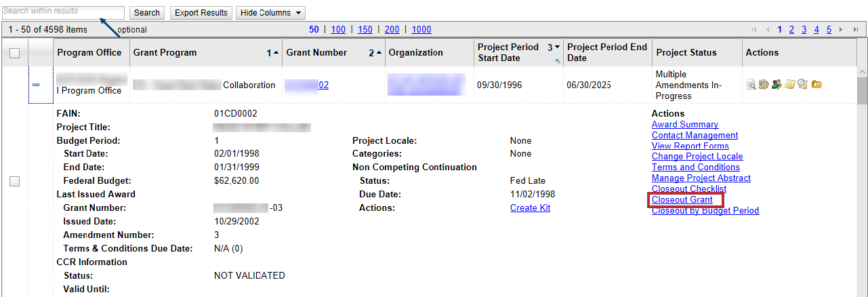Go to next page arrow

[x=840, y=29]
